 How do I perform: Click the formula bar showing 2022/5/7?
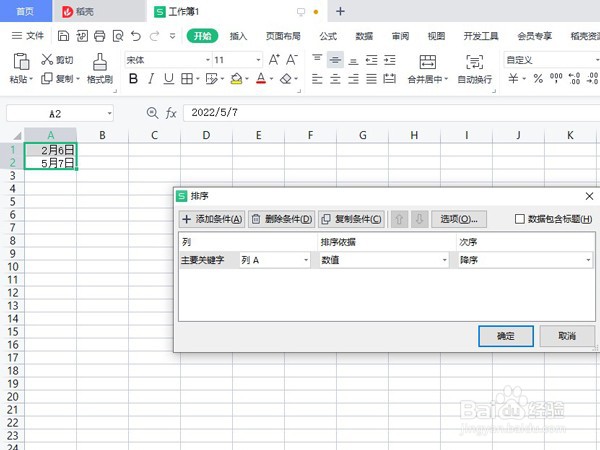click(x=391, y=113)
